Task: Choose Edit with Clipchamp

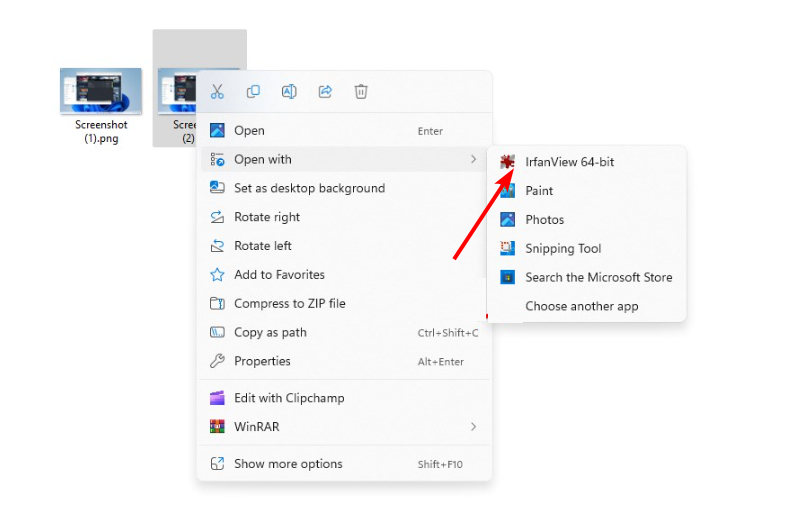Action: (344, 398)
